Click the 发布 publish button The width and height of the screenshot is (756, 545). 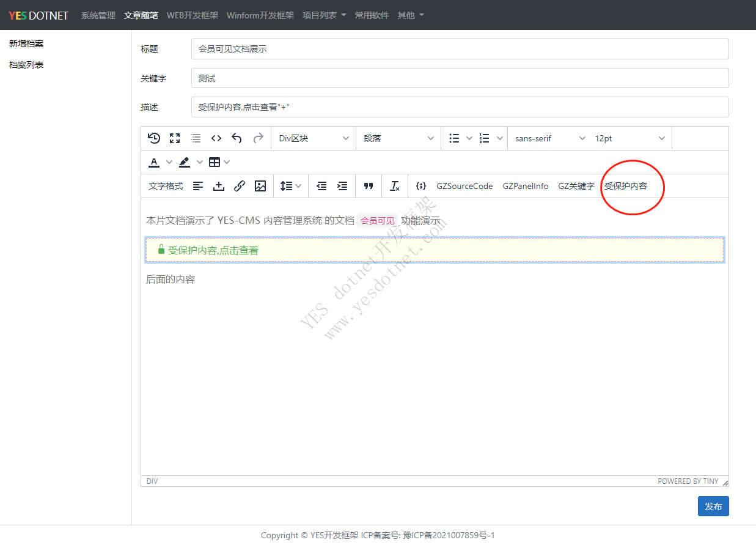713,506
